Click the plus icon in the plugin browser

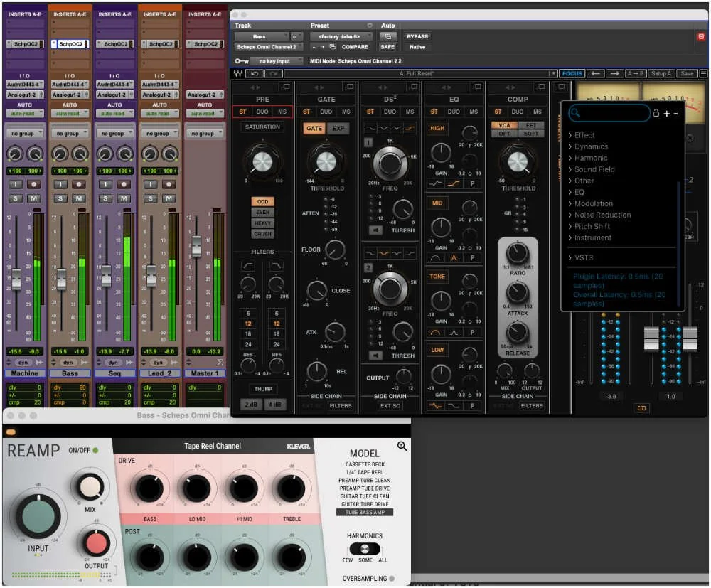tap(667, 114)
